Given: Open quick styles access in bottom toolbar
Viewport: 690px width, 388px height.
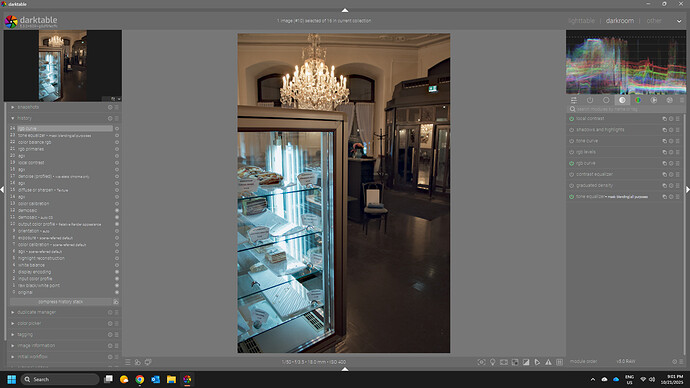Looking at the screenshot, I should tap(138, 362).
